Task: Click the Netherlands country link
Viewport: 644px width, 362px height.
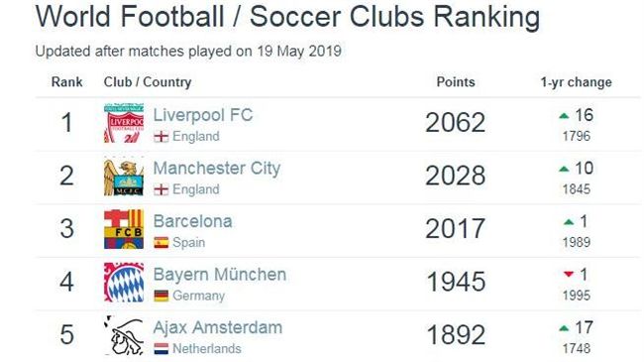Action: click(207, 349)
